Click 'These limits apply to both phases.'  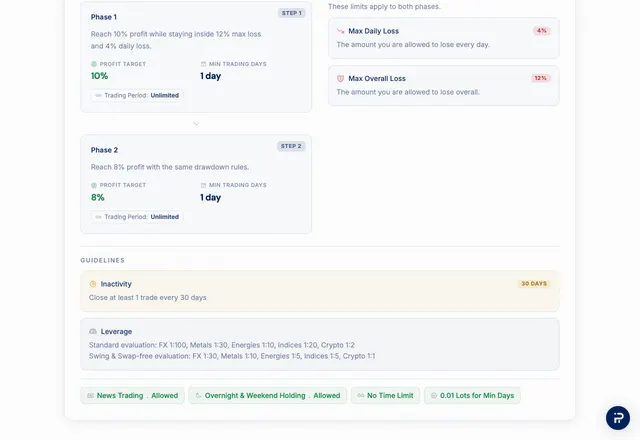click(x=384, y=7)
